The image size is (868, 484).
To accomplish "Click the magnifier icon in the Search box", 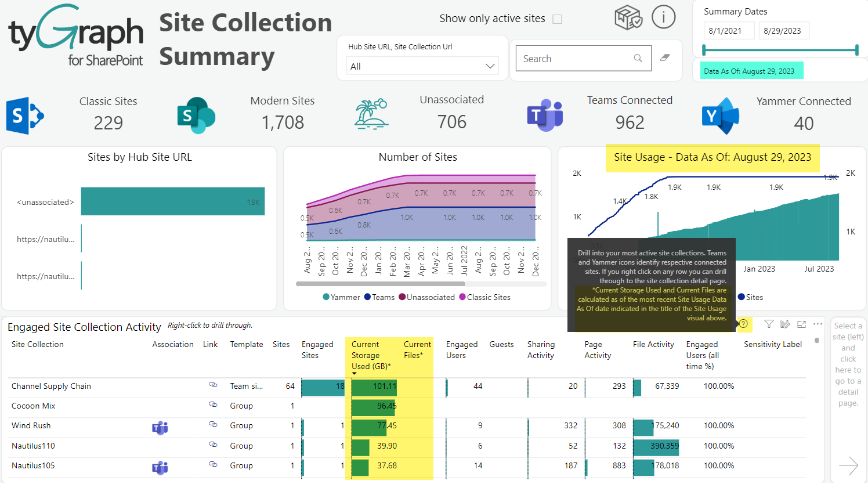I will coord(638,58).
